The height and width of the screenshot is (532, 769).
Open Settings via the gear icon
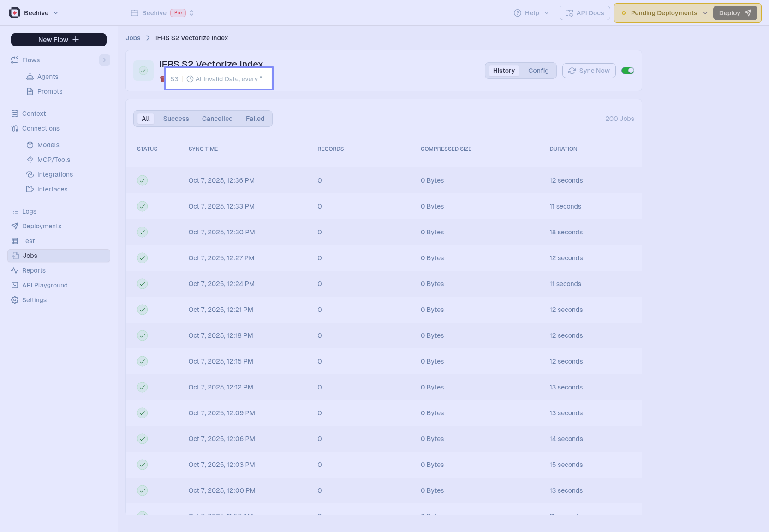point(15,300)
